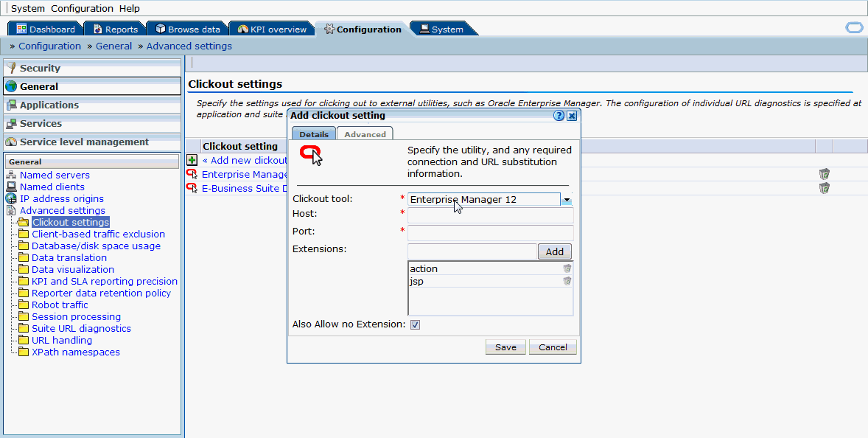
Task: Open the System menu
Action: click(28, 8)
